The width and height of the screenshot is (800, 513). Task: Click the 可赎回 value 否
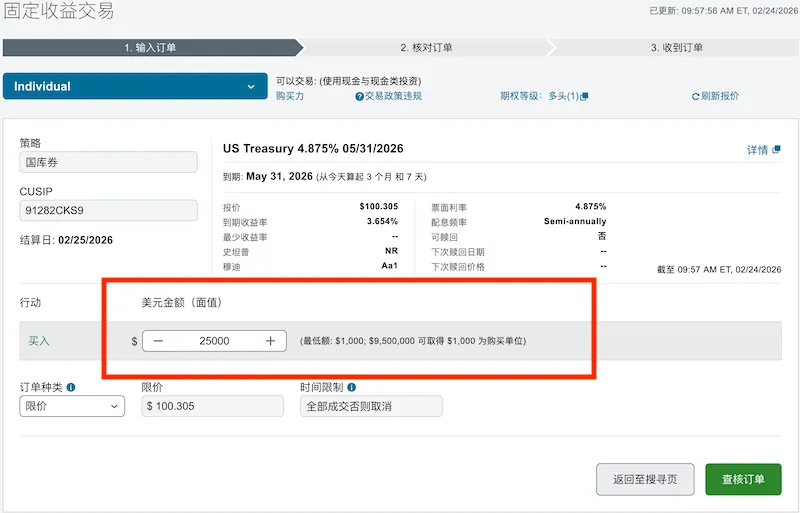602,236
